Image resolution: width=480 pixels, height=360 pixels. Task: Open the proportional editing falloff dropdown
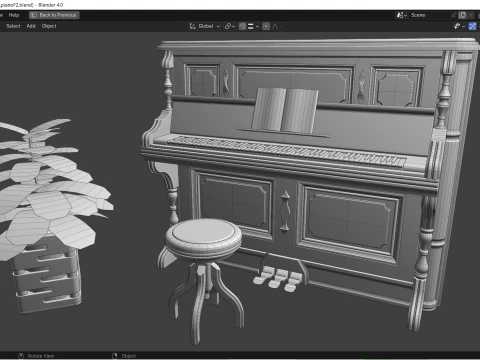277,26
